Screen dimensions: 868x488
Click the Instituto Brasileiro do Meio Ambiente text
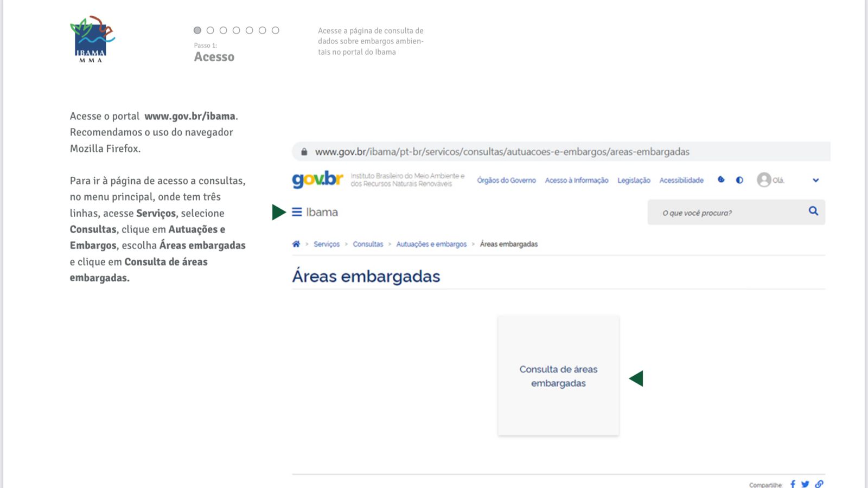coord(407,179)
